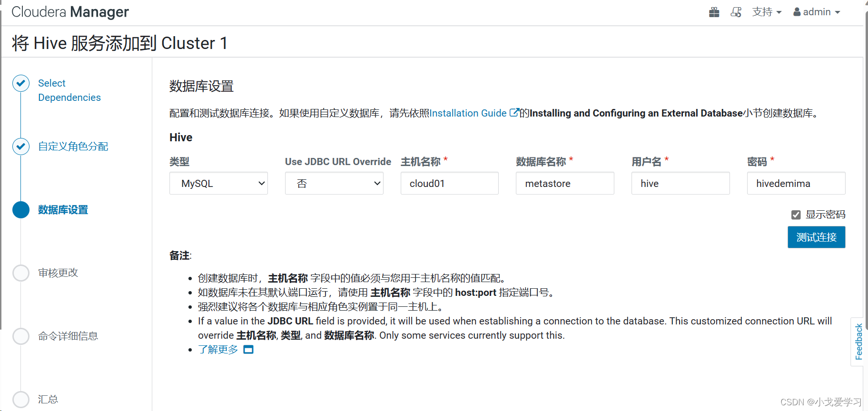Go to the 自定义角色分配 step
Viewport: 868px width, 411px height.
[x=73, y=147]
